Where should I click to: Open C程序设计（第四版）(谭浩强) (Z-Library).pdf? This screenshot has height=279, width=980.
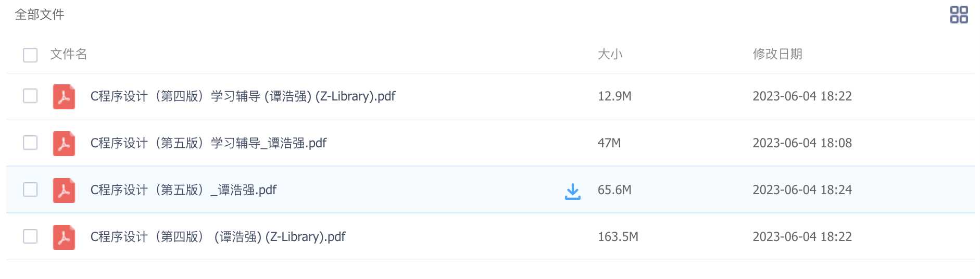pos(218,237)
